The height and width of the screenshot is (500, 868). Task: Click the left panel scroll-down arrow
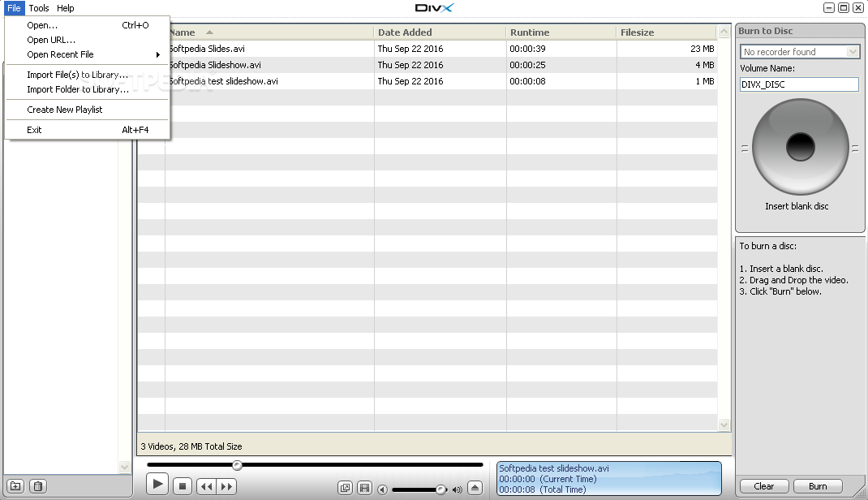125,467
